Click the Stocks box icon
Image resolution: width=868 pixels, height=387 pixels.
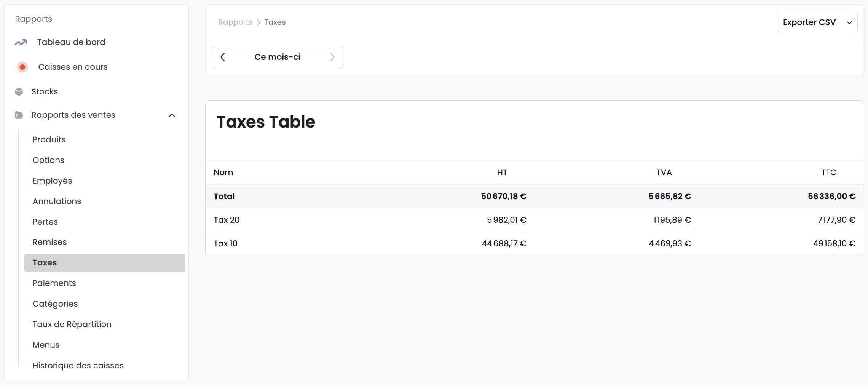tap(19, 92)
